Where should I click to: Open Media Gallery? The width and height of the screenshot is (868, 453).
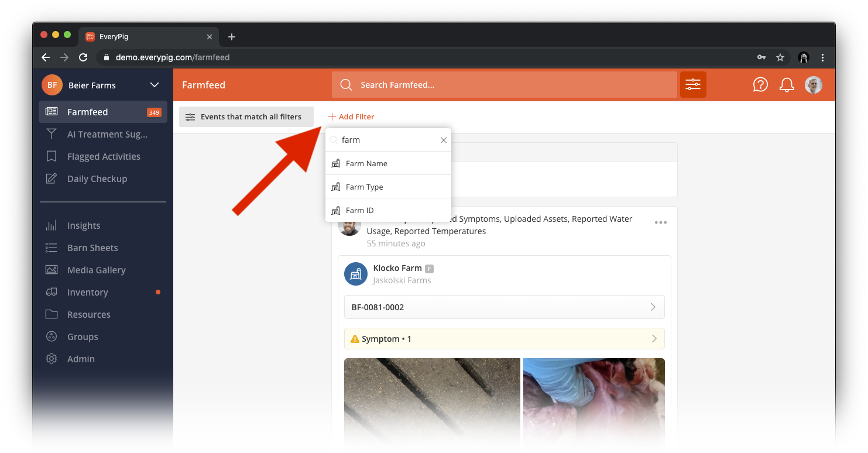pos(103,270)
